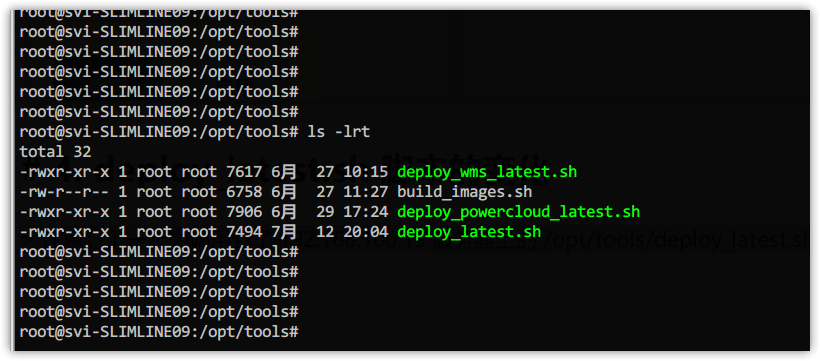Click the 'total 32' output line
The height and width of the screenshot is (361, 820).
coord(55,152)
